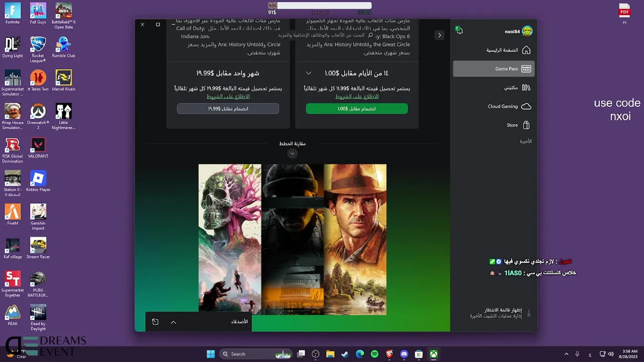The width and height of the screenshot is (644, 362).
Task: Open the PUBG BATTLEGROUNDS shortcut
Action: pyautogui.click(x=38, y=284)
